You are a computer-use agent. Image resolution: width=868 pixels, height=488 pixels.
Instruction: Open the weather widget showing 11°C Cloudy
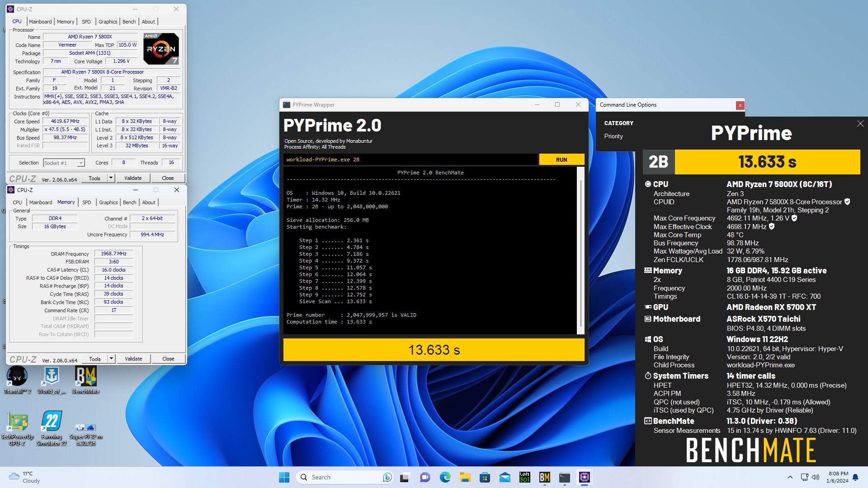[x=25, y=477]
